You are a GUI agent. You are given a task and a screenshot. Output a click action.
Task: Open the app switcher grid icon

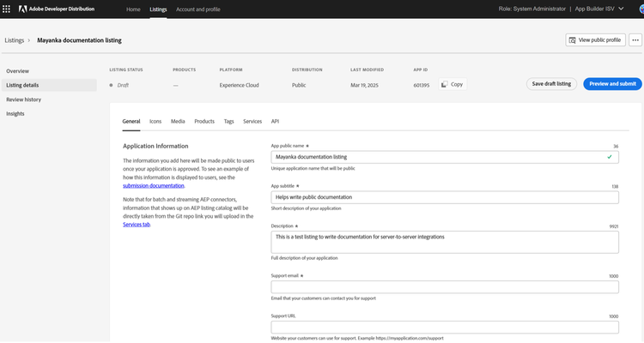[6, 9]
